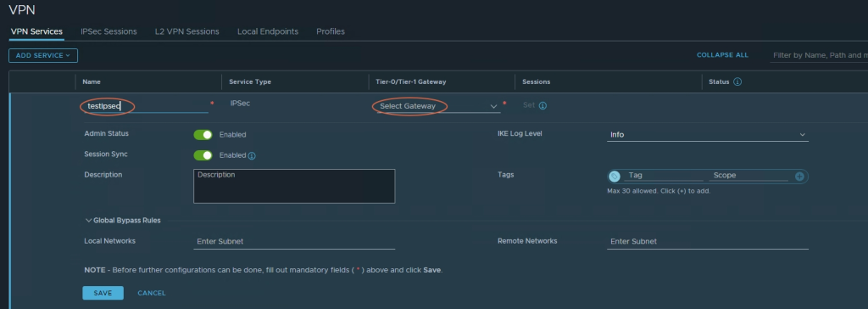Toggle the Session Sync switch
868x309 pixels.
[203, 155]
